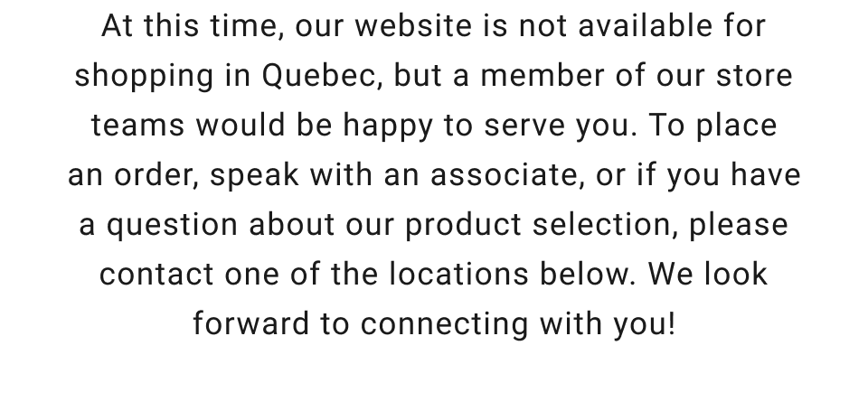Click the word "forward" in the last line
868x411 pixels.
(x=250, y=324)
